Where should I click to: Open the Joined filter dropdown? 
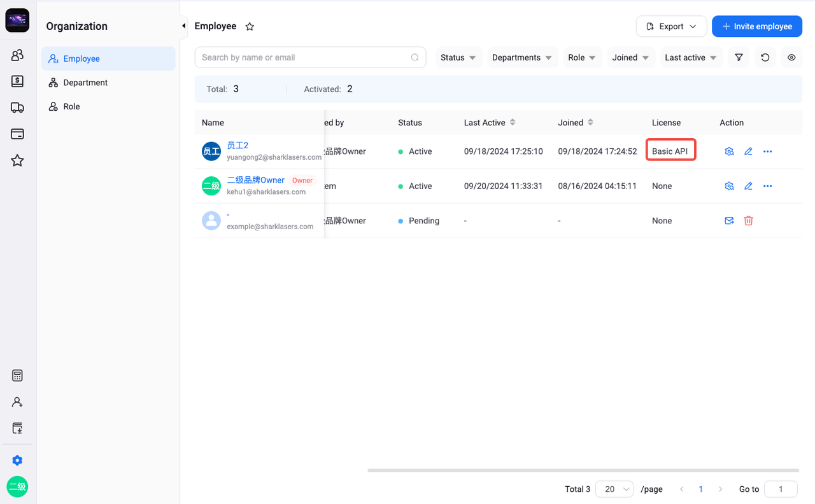630,57
